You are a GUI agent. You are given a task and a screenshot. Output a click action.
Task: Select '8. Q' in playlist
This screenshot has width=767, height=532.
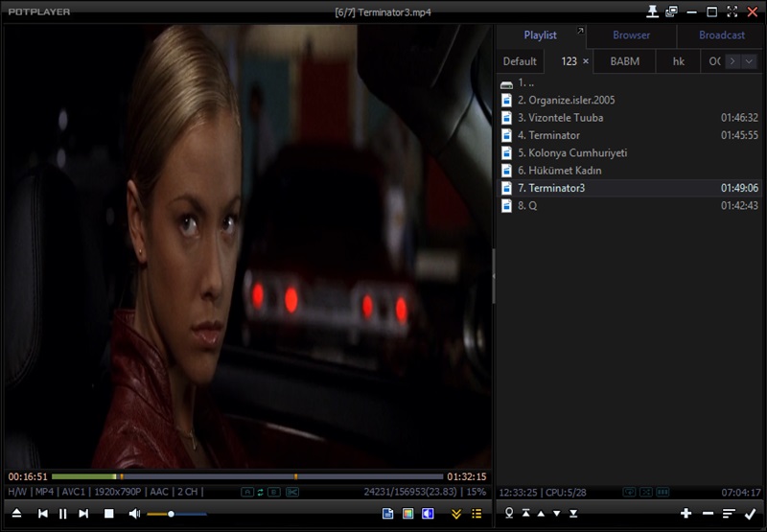coord(630,206)
